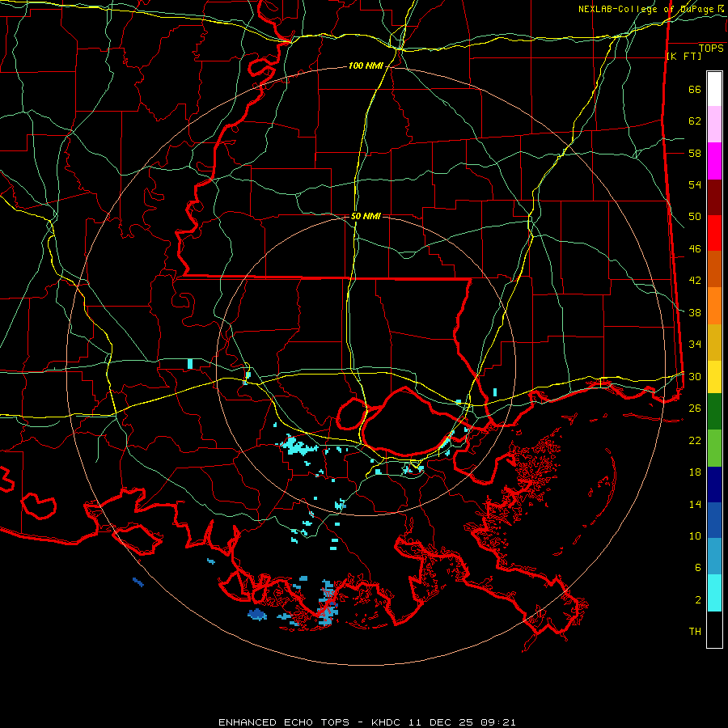728x728 pixels.
Task: Click the white swatch in the tops legend
Action: pos(714,89)
